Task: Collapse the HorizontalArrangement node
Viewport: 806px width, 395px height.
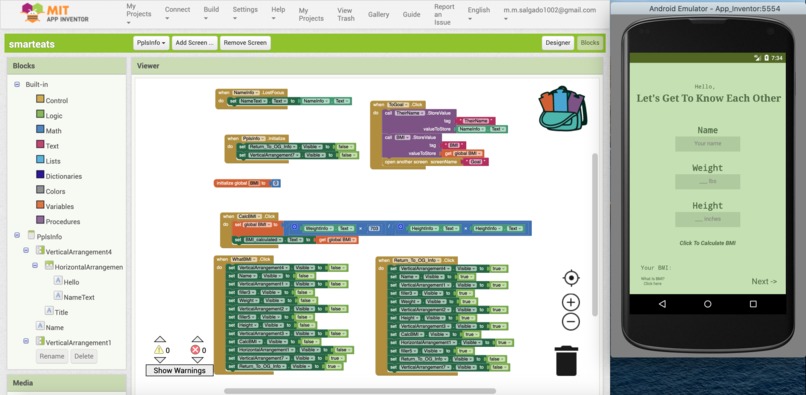Action: pos(35,265)
